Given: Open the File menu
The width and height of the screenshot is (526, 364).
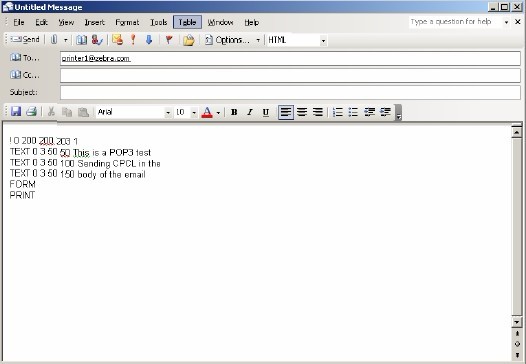Looking at the screenshot, I should pyautogui.click(x=19, y=22).
